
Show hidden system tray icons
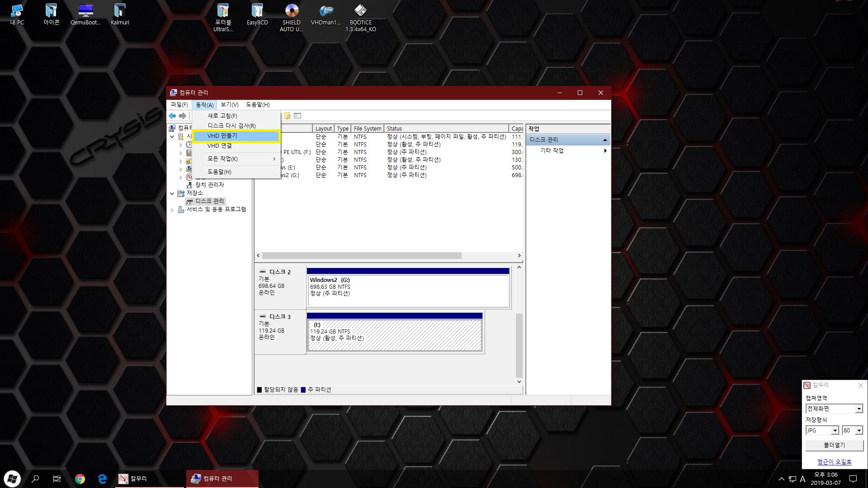[x=782, y=479]
